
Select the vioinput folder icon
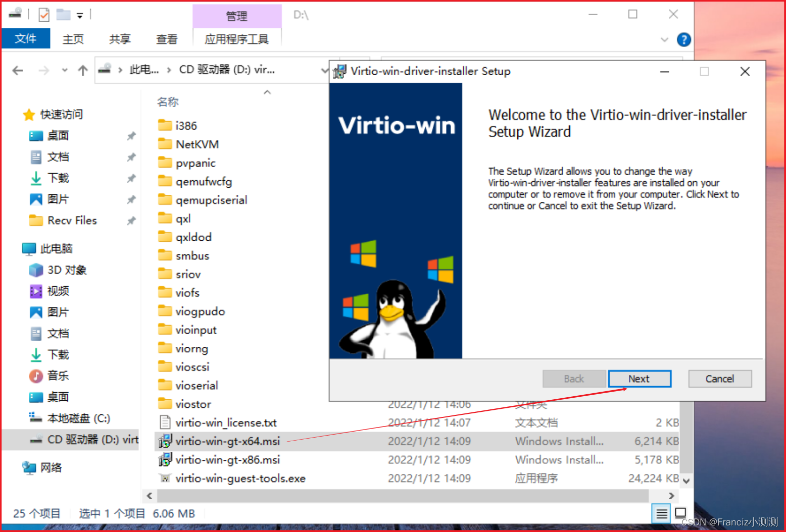pos(165,330)
